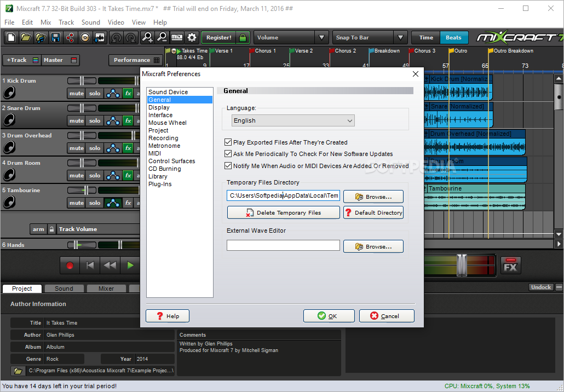The image size is (564, 392).
Task: Click the Kick Drum track instrument icon
Action: [x=9, y=93]
